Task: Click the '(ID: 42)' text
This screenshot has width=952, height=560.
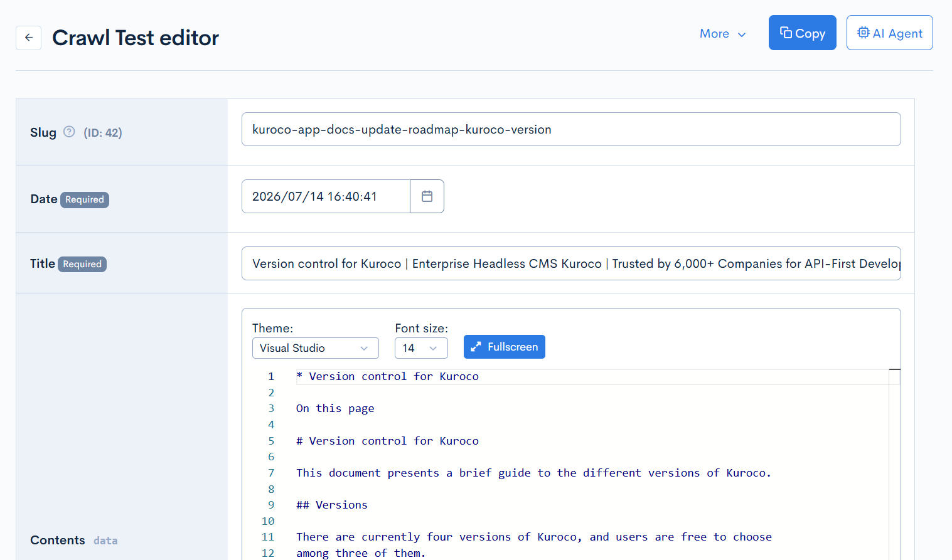Action: pyautogui.click(x=103, y=132)
